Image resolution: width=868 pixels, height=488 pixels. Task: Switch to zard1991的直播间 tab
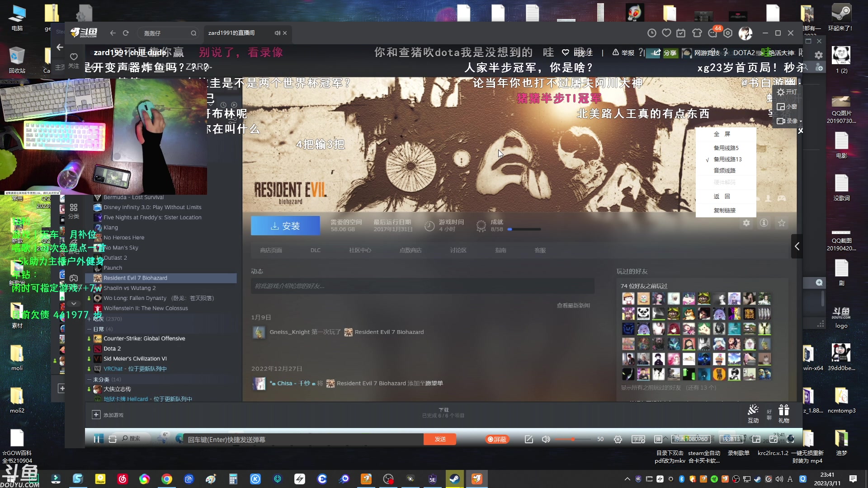[231, 33]
